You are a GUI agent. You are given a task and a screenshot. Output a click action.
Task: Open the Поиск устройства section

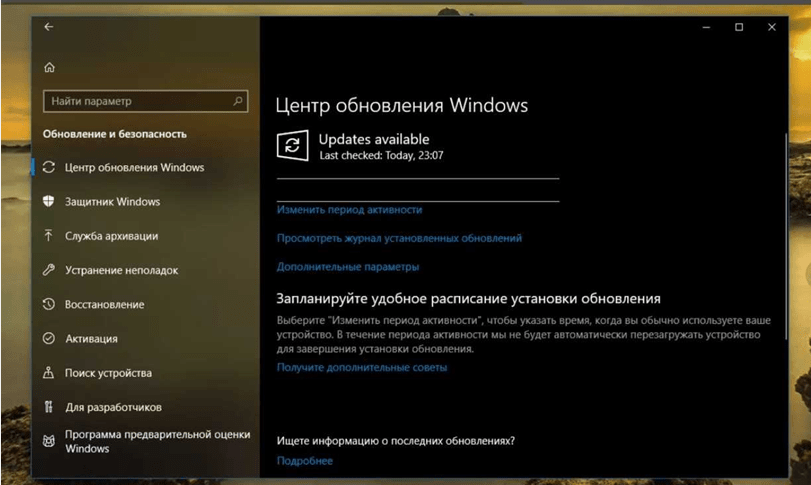[108, 373]
